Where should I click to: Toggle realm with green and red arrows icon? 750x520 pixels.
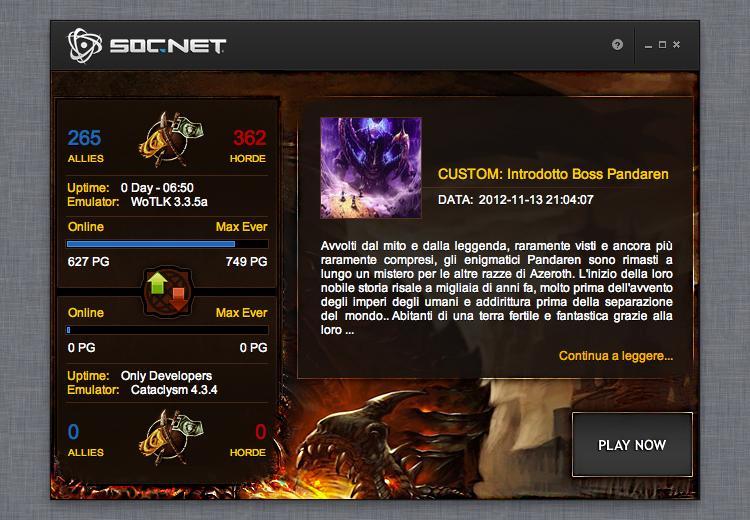click(x=168, y=291)
